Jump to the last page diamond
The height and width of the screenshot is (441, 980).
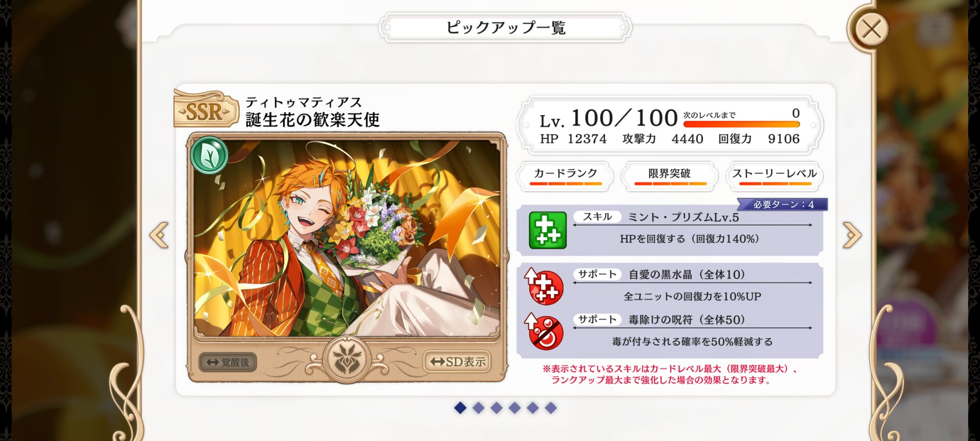[x=551, y=408]
